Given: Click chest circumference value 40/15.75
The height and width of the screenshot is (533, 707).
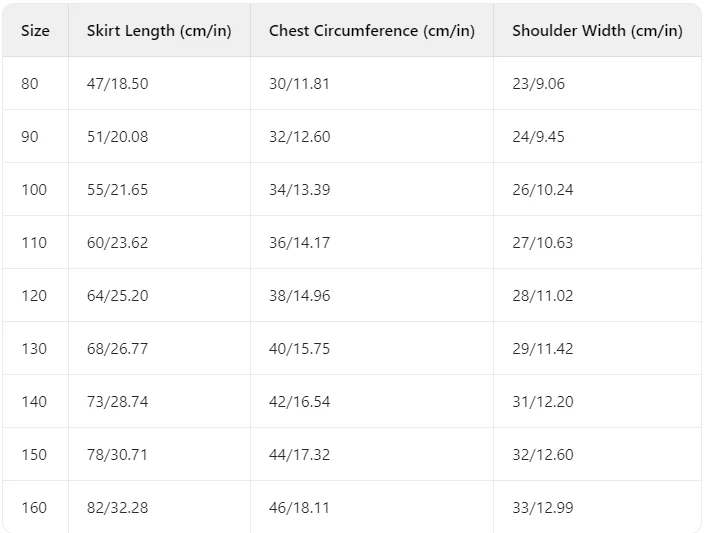Looking at the screenshot, I should [299, 349].
